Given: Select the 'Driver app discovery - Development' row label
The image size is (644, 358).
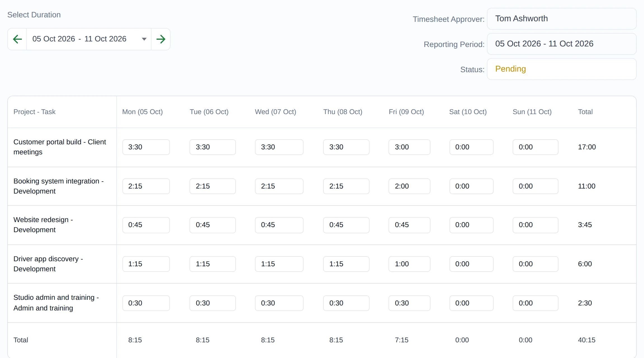Looking at the screenshot, I should (48, 264).
